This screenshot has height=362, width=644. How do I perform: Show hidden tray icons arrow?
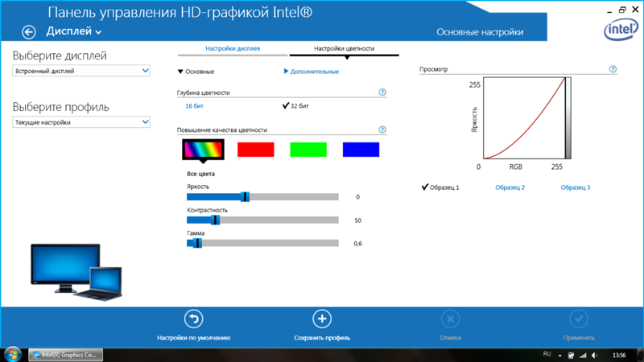tap(559, 356)
